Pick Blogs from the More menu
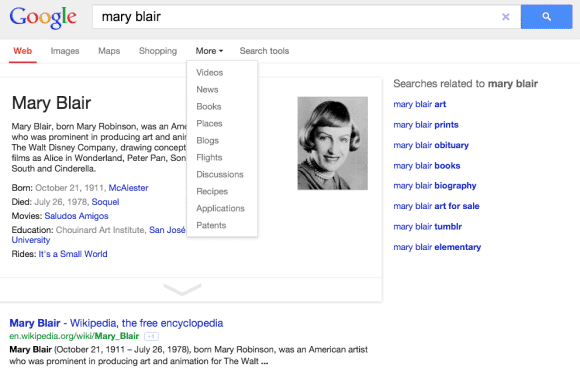Screen dimensions: 580x370 pyautogui.click(x=207, y=141)
